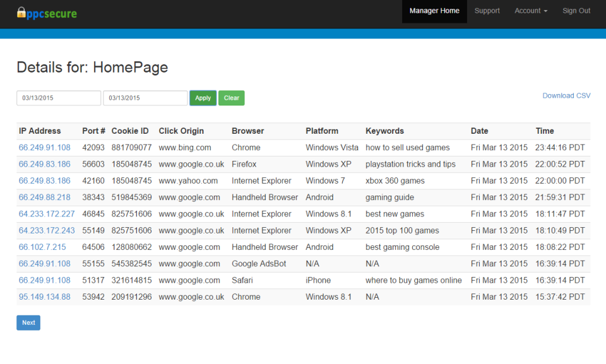This screenshot has width=606, height=364.
Task: Click the Date column header
Action: point(478,131)
